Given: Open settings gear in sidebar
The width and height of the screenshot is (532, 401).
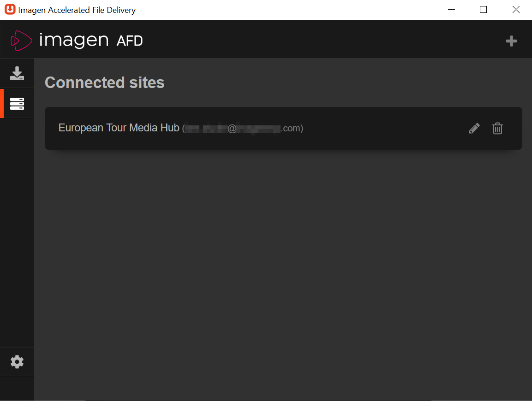Looking at the screenshot, I should [17, 362].
